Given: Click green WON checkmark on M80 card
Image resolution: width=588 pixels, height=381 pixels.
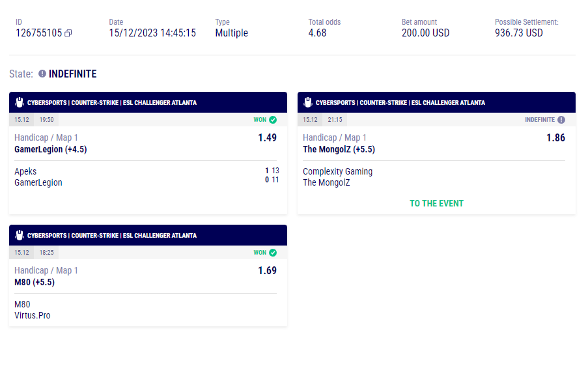Looking at the screenshot, I should [x=273, y=253].
